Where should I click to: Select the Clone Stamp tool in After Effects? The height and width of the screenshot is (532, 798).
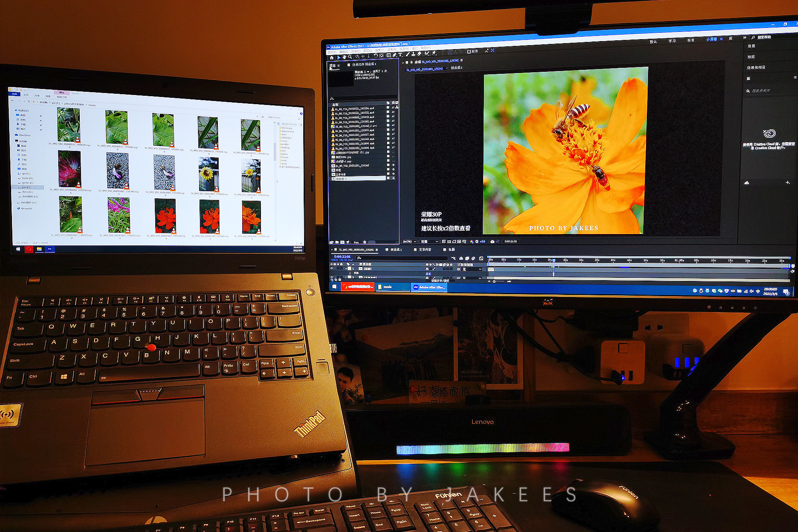pos(413,54)
